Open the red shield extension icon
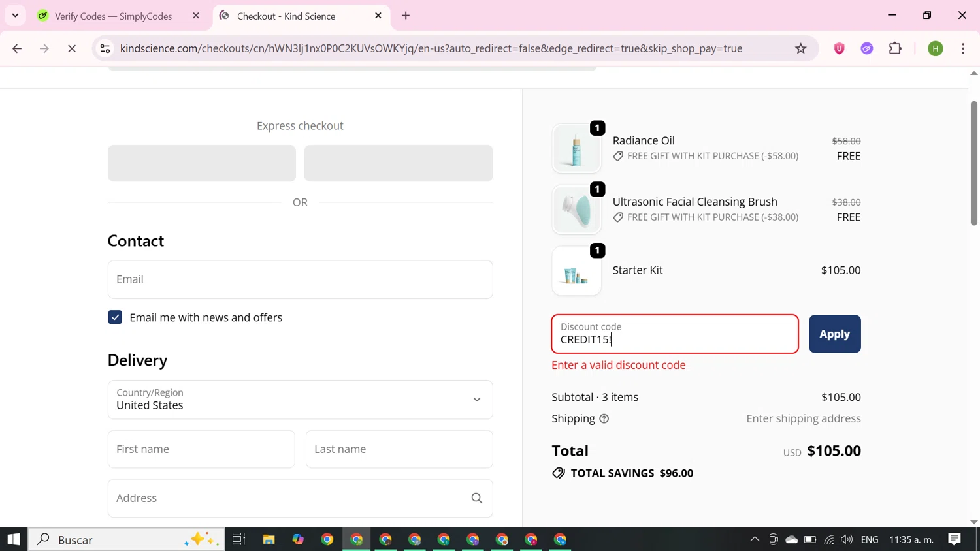The width and height of the screenshot is (980, 551). click(840, 48)
